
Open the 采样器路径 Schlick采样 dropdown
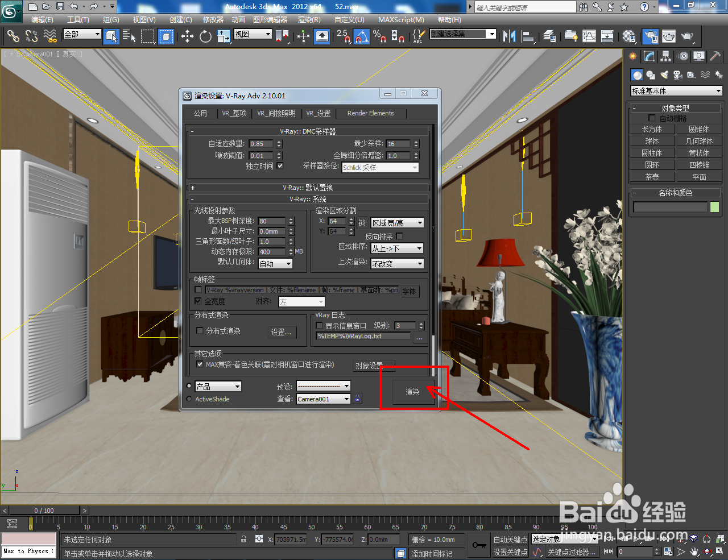(x=380, y=168)
